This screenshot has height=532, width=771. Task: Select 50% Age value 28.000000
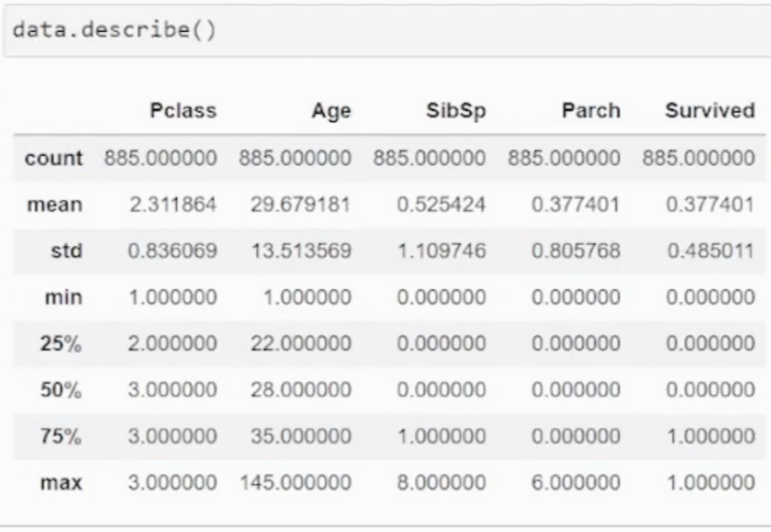(301, 390)
